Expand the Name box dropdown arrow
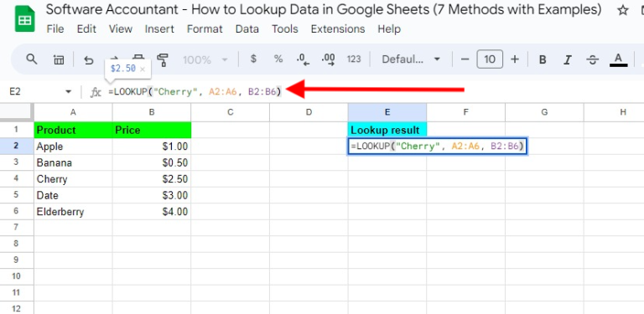Viewport: 644px width, 314px height. (69, 92)
